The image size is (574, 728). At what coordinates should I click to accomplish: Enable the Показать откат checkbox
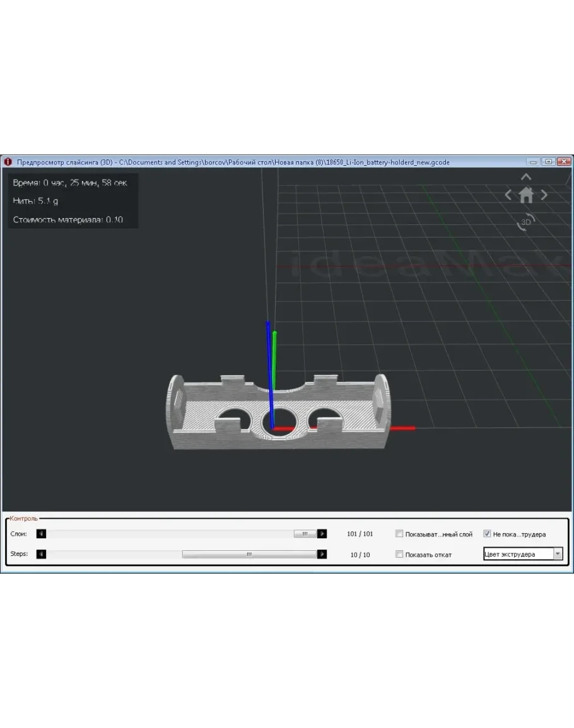click(399, 554)
